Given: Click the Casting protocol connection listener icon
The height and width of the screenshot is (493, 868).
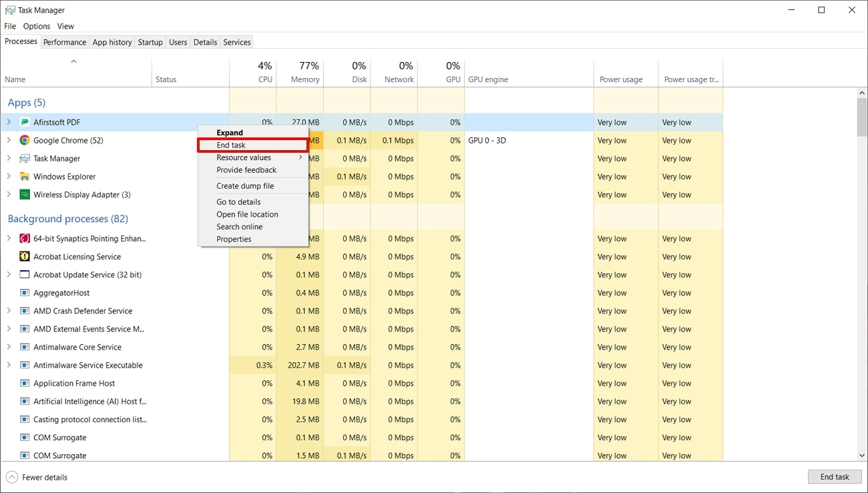Looking at the screenshot, I should (x=25, y=419).
